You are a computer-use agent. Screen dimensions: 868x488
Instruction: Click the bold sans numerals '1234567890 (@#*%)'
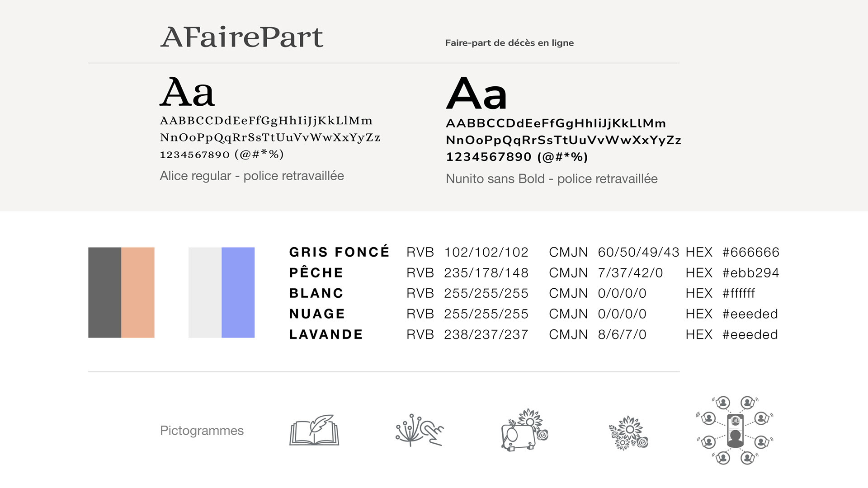(517, 157)
